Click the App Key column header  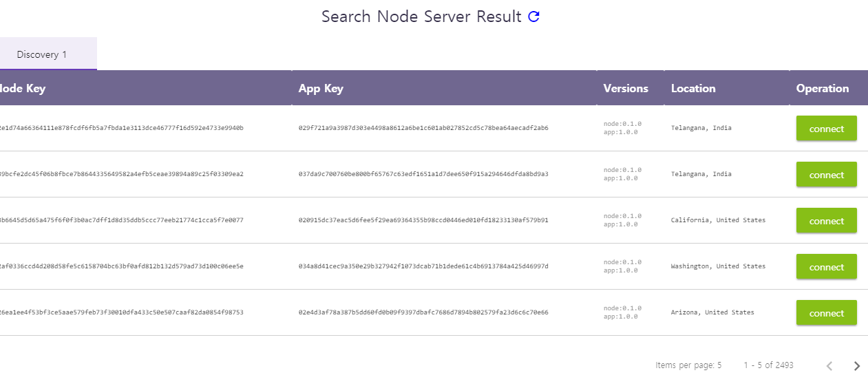[x=321, y=88]
